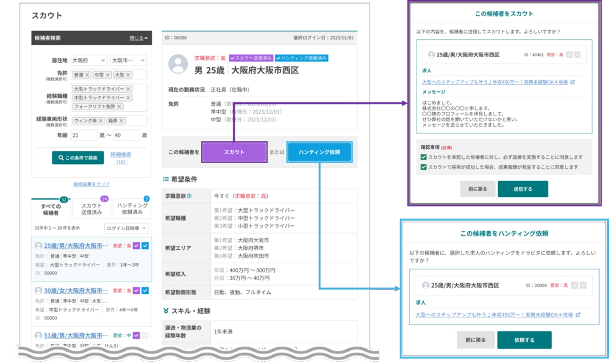Image resolution: width=609 pixels, height=364 pixels.
Task: Remove the 大型トラックドライバー tag
Action: click(128, 89)
